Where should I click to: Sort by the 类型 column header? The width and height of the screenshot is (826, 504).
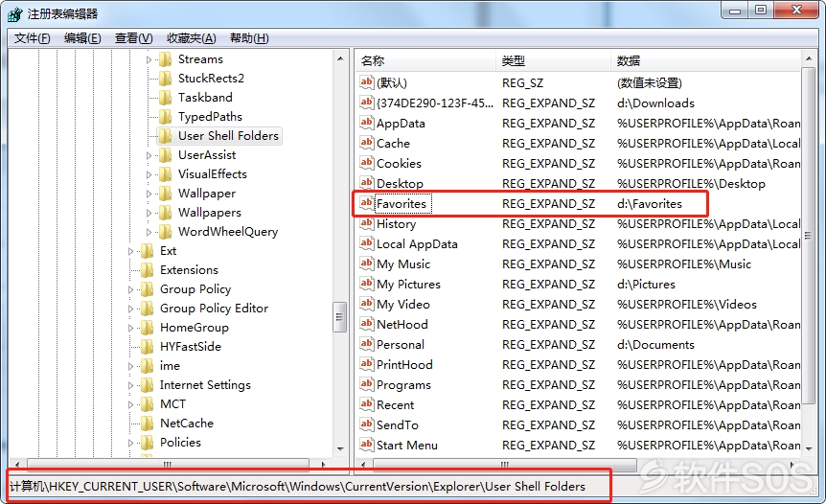(553, 61)
